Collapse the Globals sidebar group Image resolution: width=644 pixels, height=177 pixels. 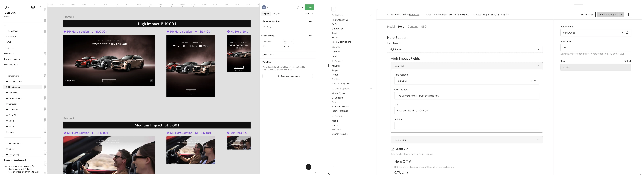[371, 47]
